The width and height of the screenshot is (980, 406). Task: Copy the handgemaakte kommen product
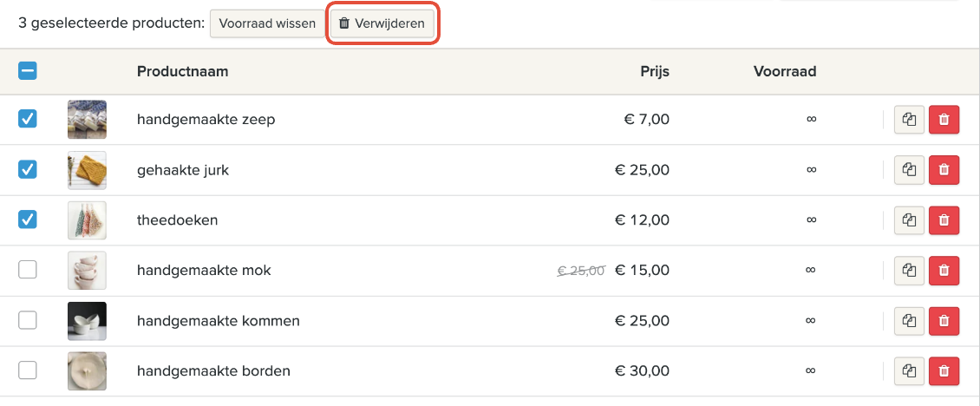[909, 321]
